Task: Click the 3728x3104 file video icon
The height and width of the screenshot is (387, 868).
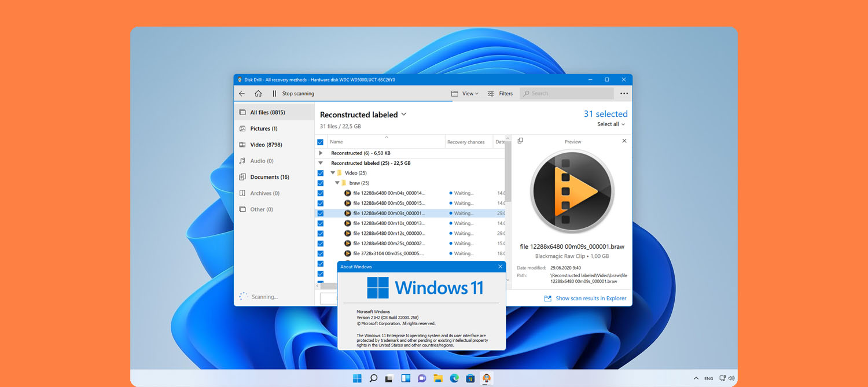Action: coord(348,253)
